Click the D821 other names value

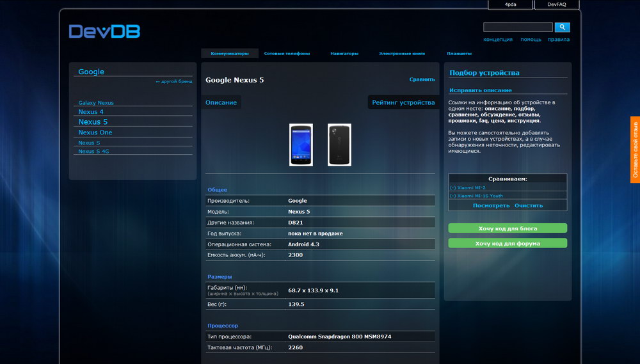296,223
